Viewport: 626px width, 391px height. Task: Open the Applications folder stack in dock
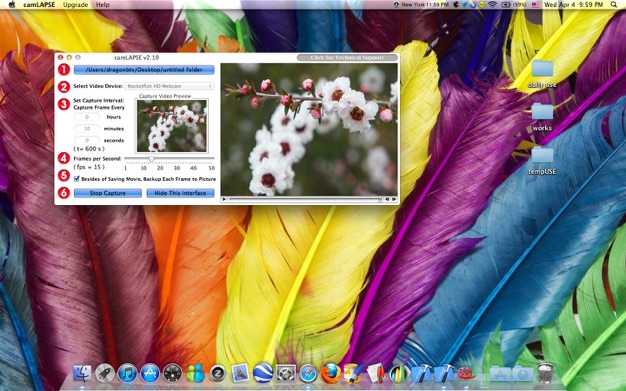tap(500, 374)
